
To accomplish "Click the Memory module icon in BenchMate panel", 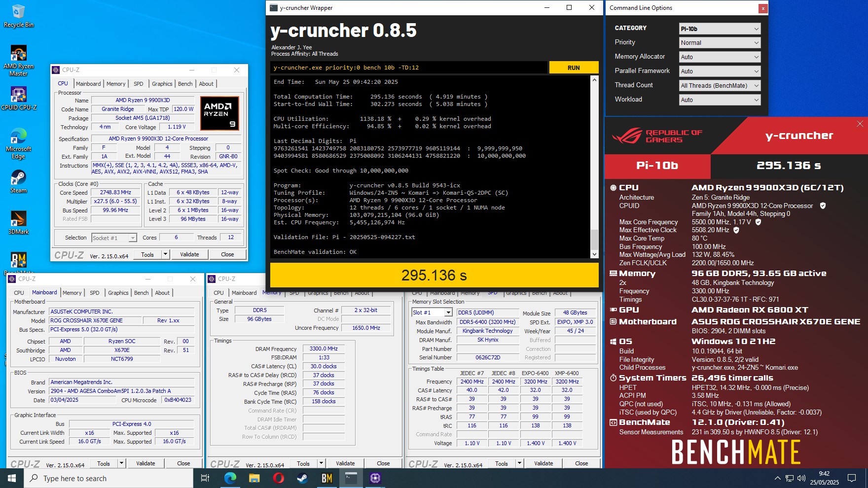I will click(613, 273).
